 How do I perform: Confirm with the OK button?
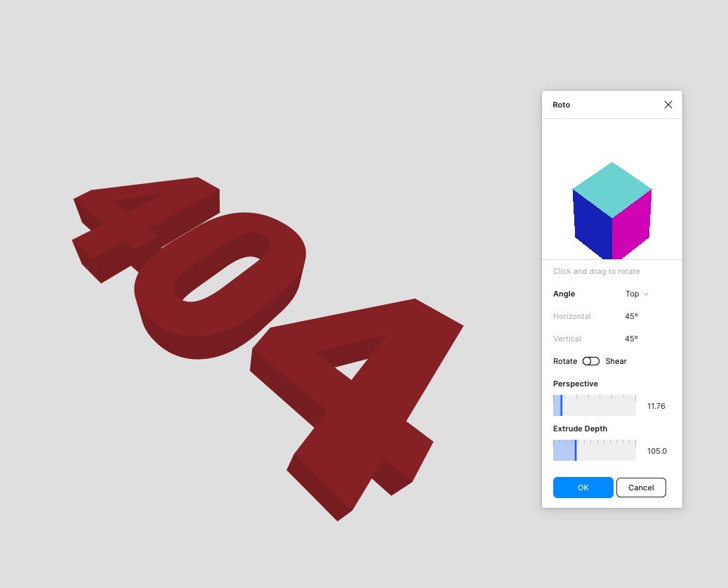583,488
